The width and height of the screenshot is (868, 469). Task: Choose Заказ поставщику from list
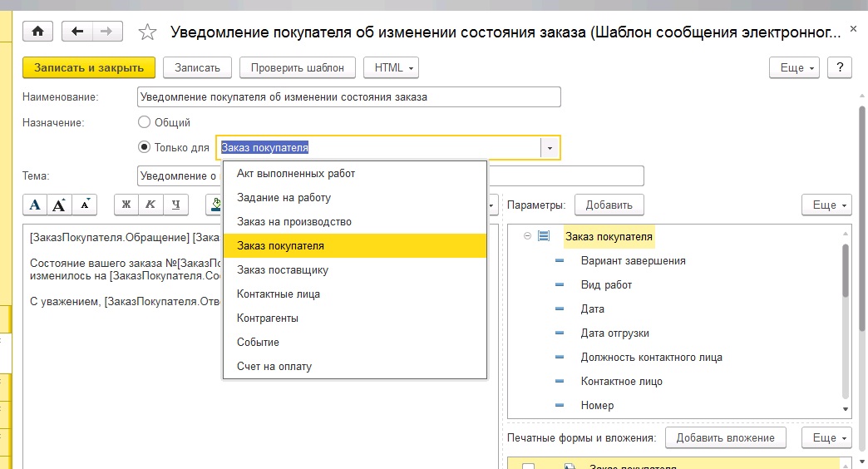[355, 269]
